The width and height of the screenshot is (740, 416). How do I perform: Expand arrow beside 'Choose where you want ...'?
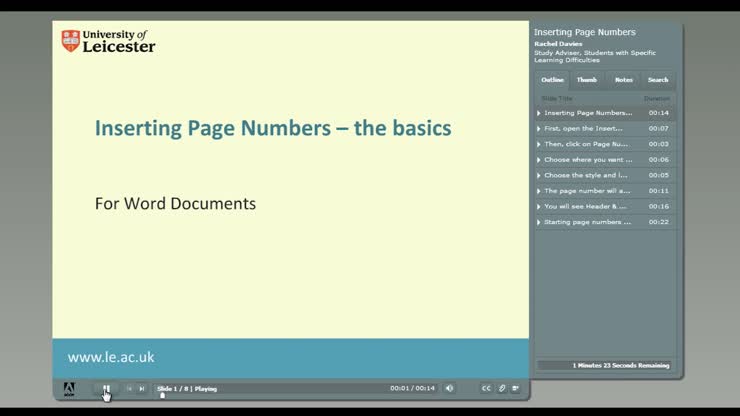(x=538, y=160)
